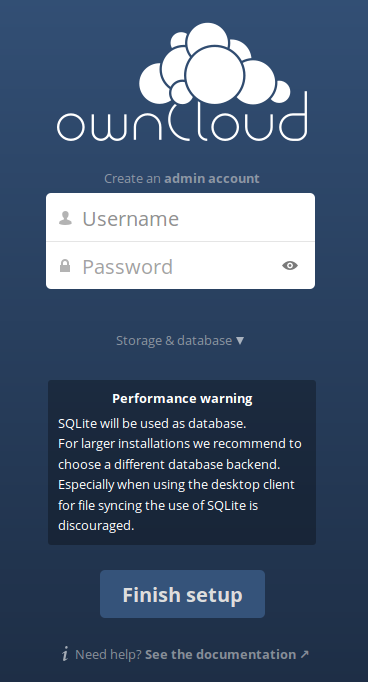Click the user silhouette icon beside Username

[65, 218]
